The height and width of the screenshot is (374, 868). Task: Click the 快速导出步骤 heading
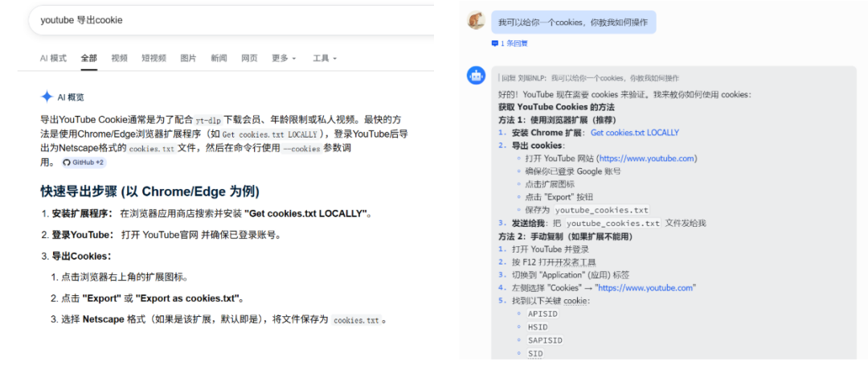(x=150, y=191)
